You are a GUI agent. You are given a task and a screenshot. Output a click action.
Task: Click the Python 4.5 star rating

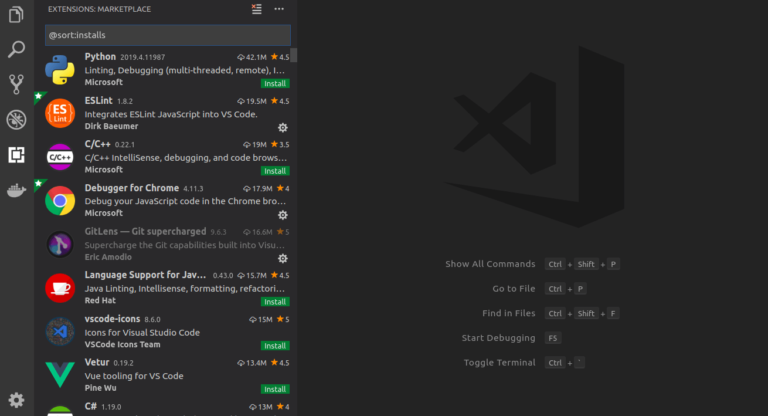click(x=280, y=57)
